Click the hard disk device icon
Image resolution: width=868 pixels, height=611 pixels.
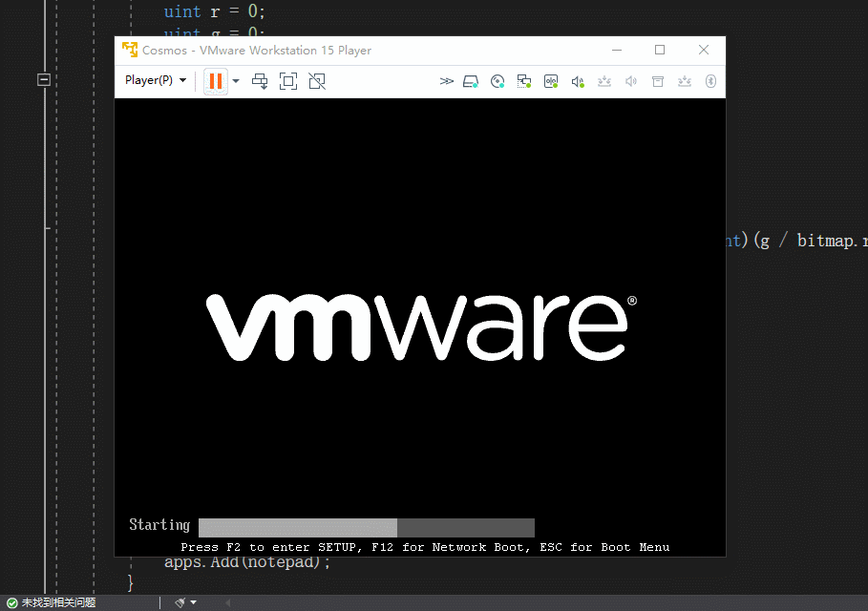pos(471,81)
